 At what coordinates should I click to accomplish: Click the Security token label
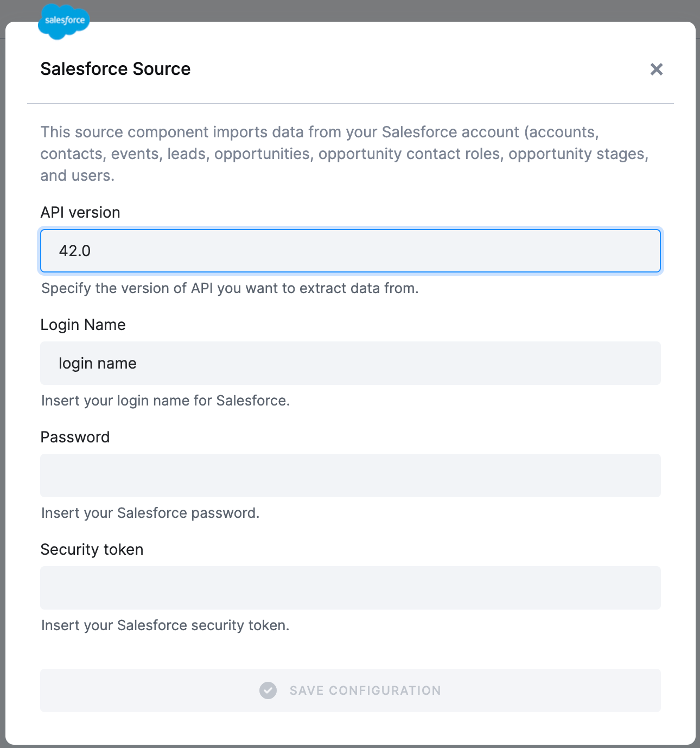point(91,549)
